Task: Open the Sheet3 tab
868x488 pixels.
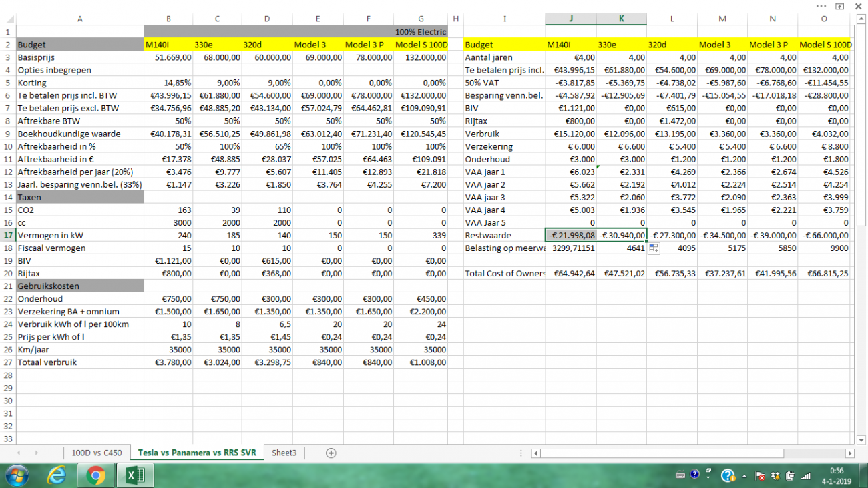Action: [284, 453]
